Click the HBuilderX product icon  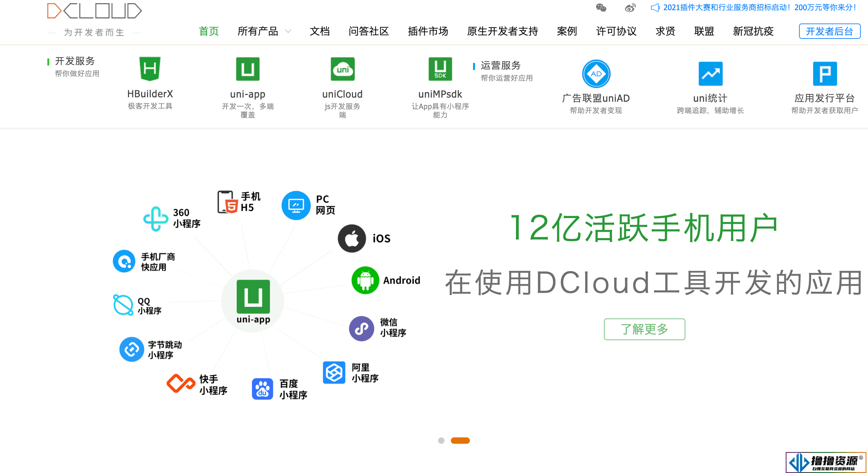coord(150,69)
